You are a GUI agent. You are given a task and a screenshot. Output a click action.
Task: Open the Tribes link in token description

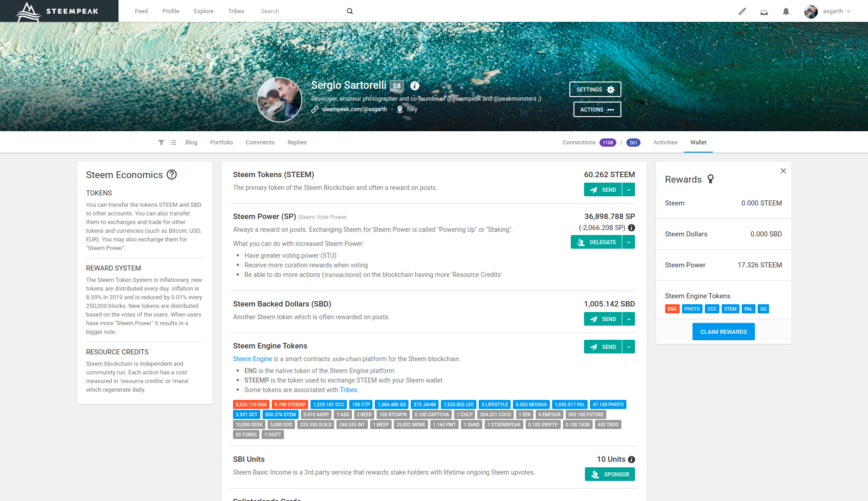tap(349, 390)
